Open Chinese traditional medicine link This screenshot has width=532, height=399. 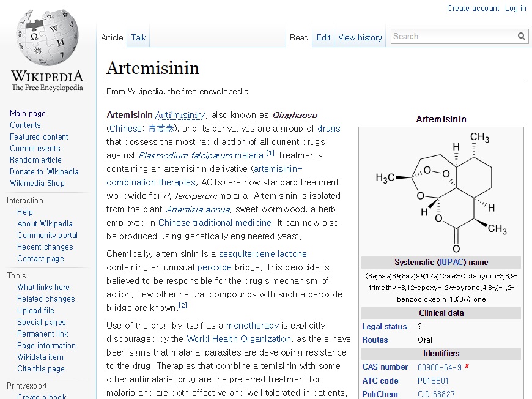pyautogui.click(x=215, y=223)
